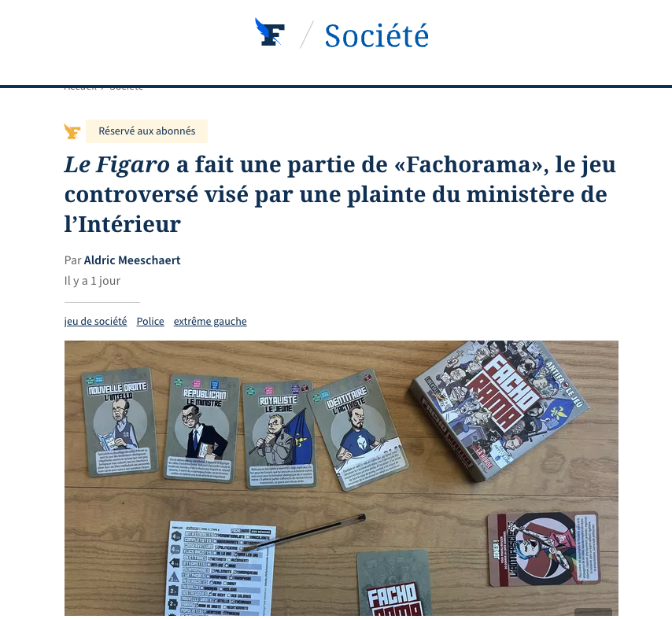Click the slash separator beside the logo
This screenshot has height=619, width=672.
pos(306,35)
